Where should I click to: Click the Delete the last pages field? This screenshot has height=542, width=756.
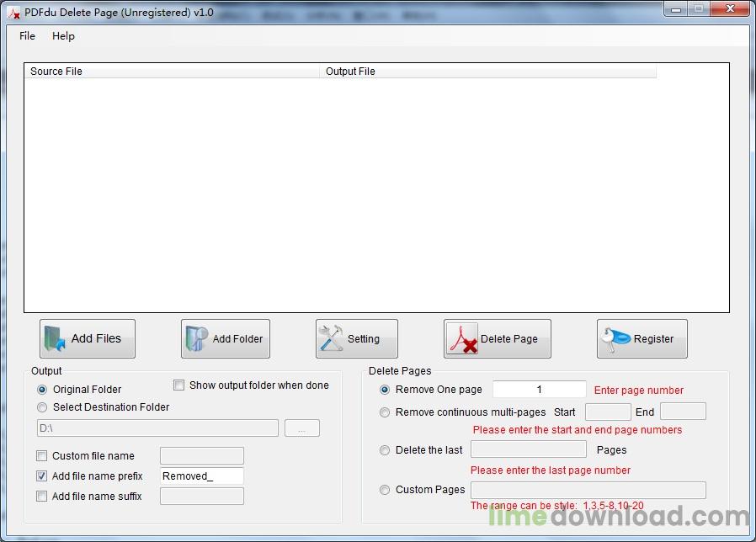point(529,449)
